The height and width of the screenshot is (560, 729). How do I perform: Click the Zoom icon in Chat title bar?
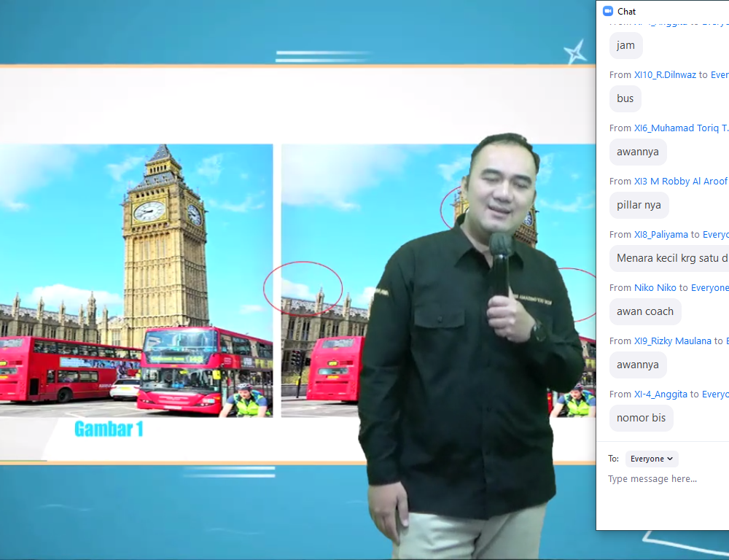[x=607, y=11]
